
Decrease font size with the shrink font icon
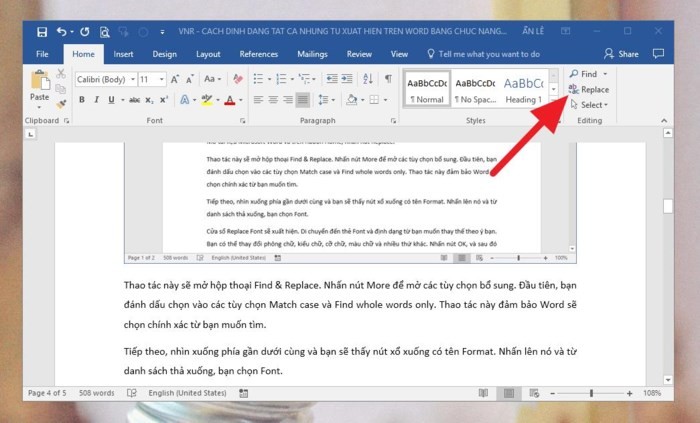[190, 79]
